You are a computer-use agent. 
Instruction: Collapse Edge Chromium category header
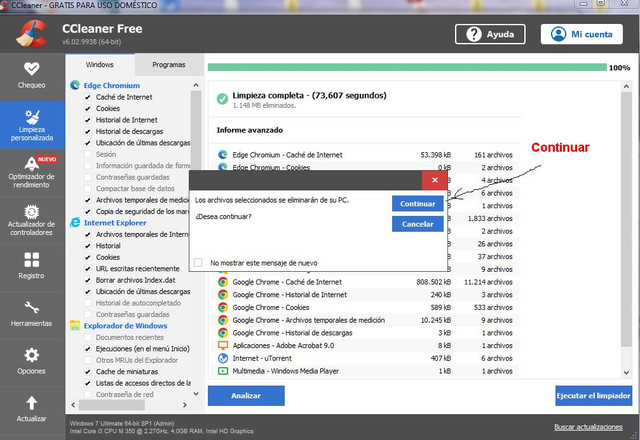(x=111, y=85)
